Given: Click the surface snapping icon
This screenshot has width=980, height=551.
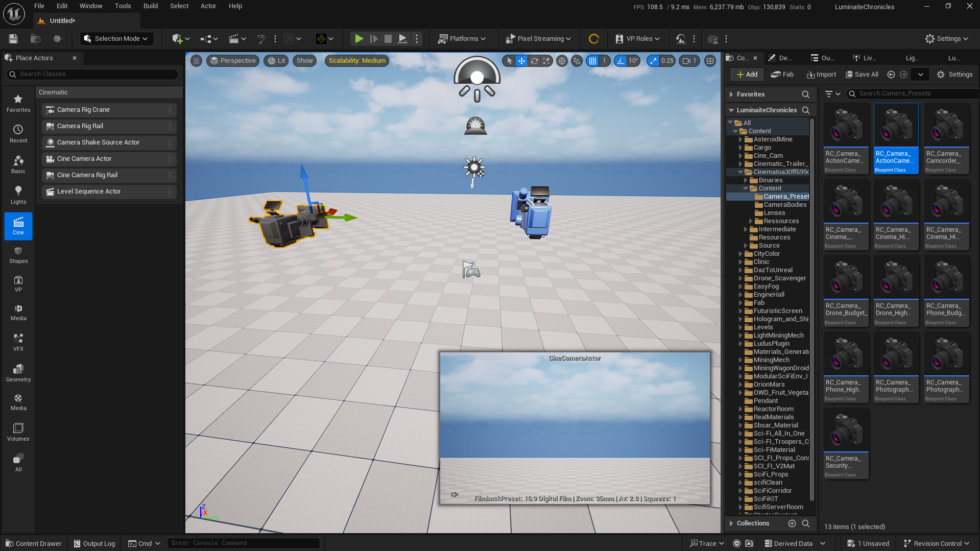Looking at the screenshot, I should (577, 61).
